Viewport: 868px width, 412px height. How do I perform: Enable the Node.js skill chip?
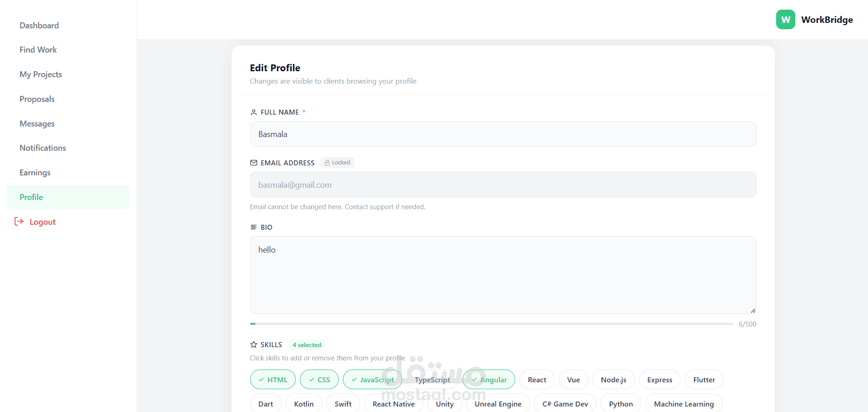point(613,380)
